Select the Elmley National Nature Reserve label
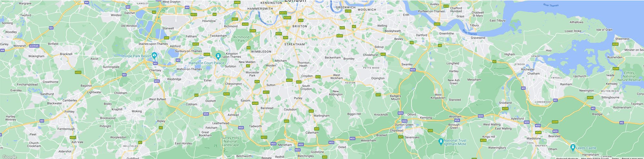This screenshot has height=159, width=644. point(629,76)
